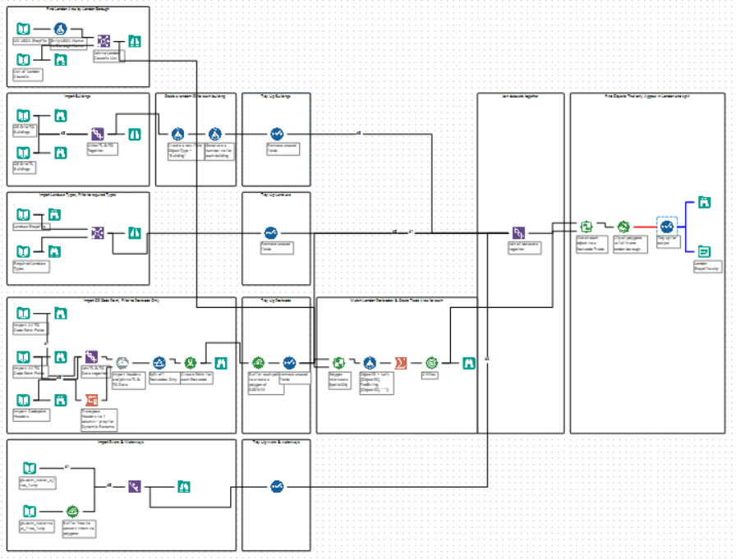The image size is (736, 560).
Task: Select the Buffer lines tool in rivers container
Action: pos(72,512)
